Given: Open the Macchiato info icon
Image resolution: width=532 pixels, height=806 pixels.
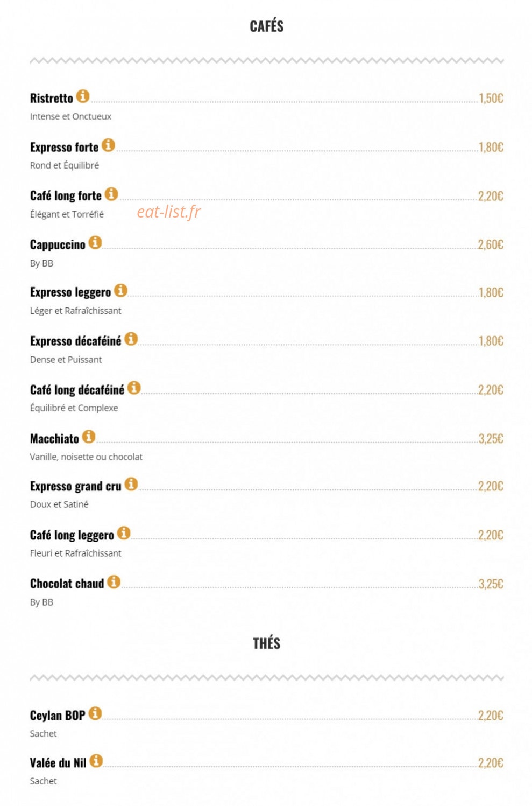Looking at the screenshot, I should pos(89,437).
